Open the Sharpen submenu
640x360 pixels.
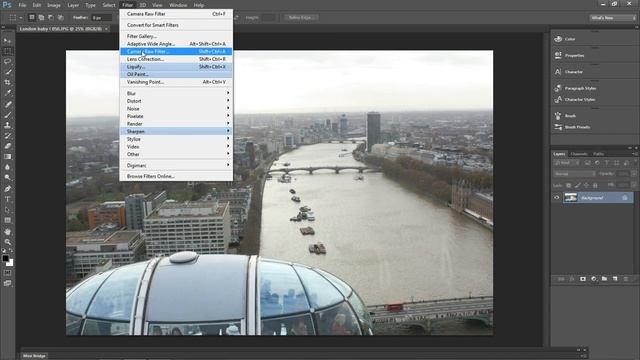(x=176, y=131)
